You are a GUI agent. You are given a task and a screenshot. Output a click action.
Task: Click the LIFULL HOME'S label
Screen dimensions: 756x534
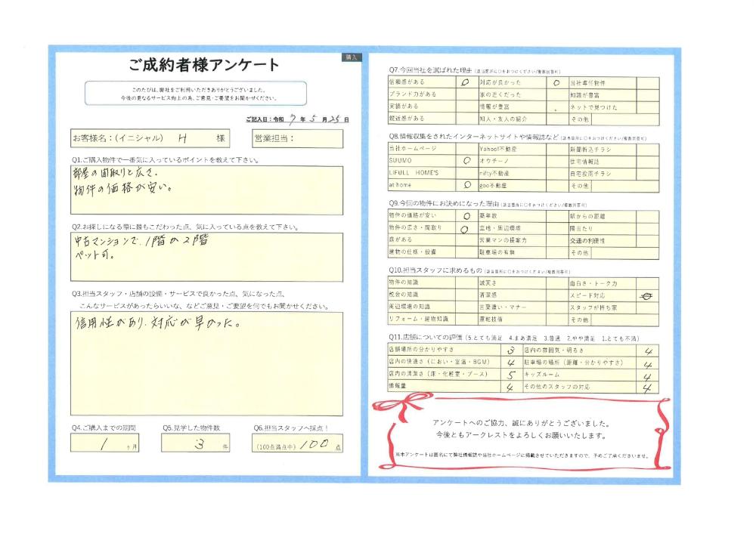(x=414, y=173)
